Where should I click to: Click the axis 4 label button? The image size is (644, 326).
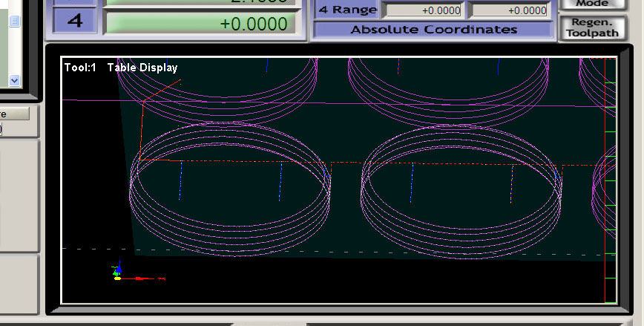coord(75,21)
